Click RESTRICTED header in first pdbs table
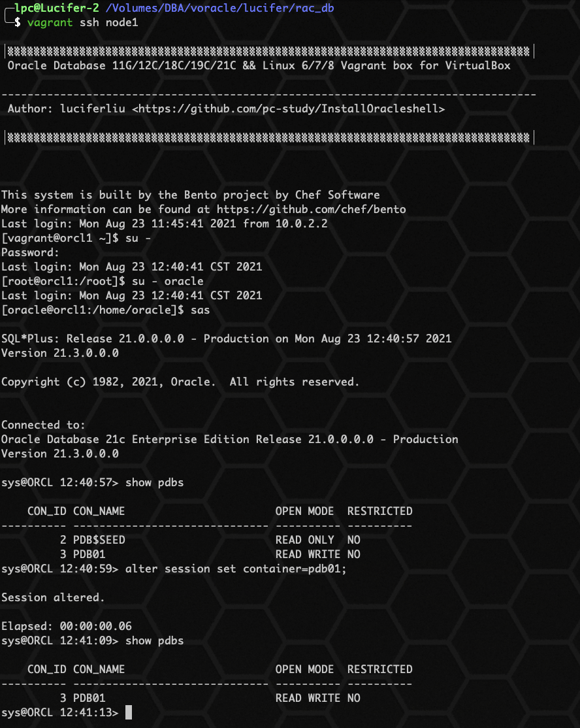The height and width of the screenshot is (728, 580). click(380, 511)
